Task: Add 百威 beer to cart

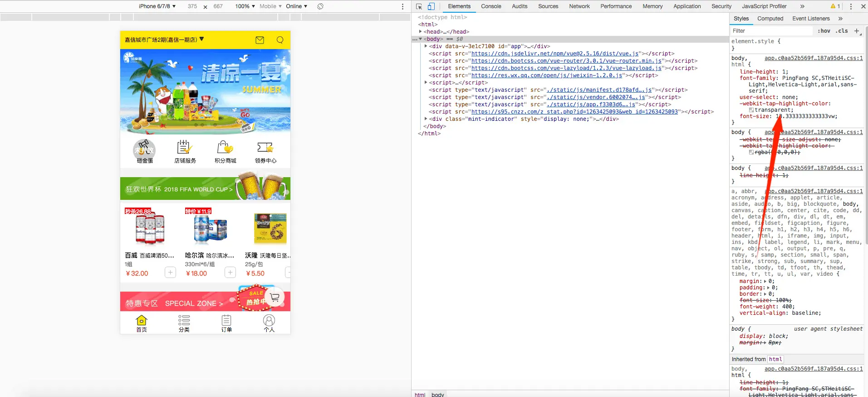Action: (x=170, y=272)
